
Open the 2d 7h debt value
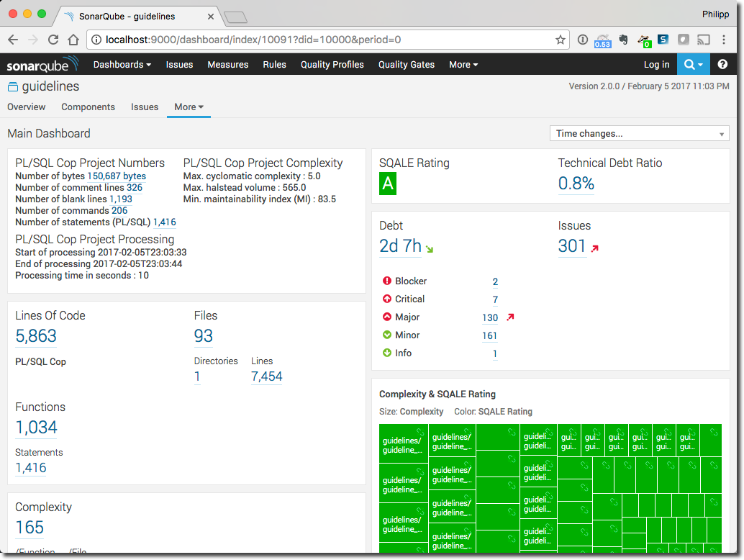pos(401,246)
